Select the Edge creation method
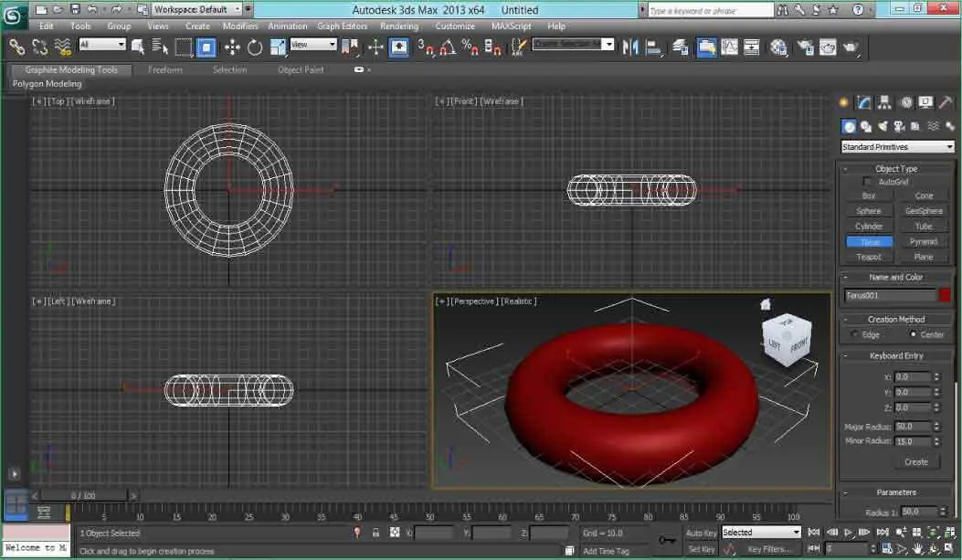962x560 pixels. tap(854, 334)
